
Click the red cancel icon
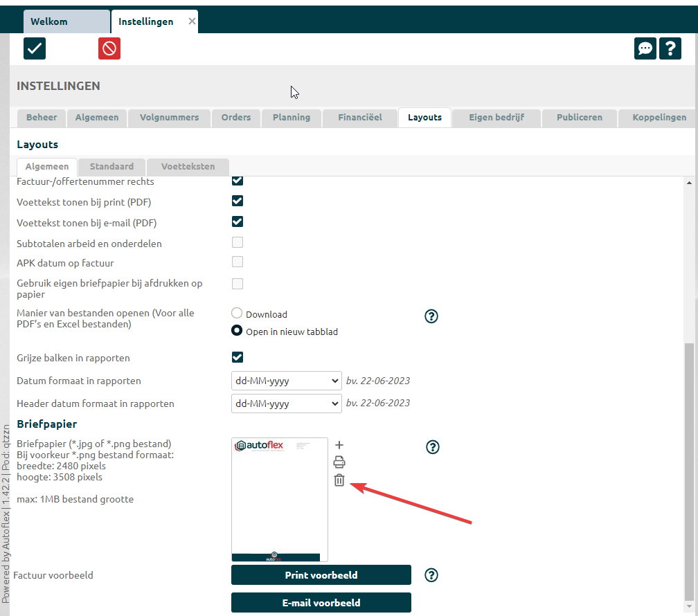(x=109, y=48)
